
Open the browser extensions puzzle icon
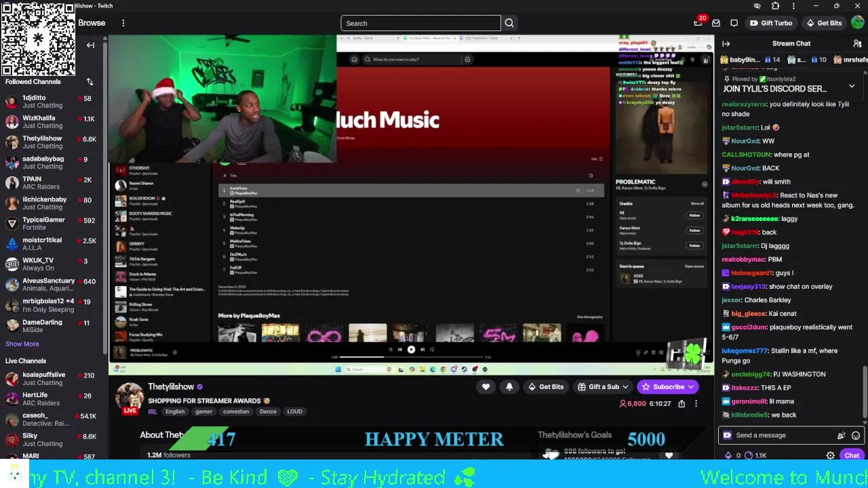click(x=776, y=6)
